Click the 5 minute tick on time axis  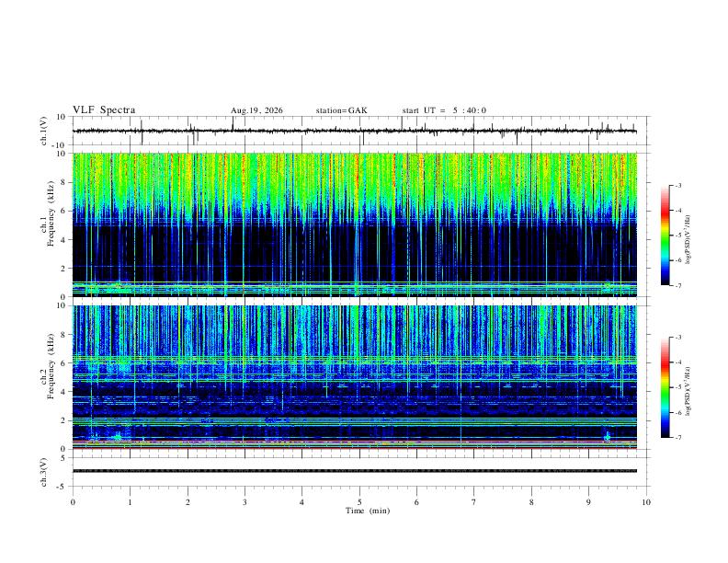coord(359,502)
